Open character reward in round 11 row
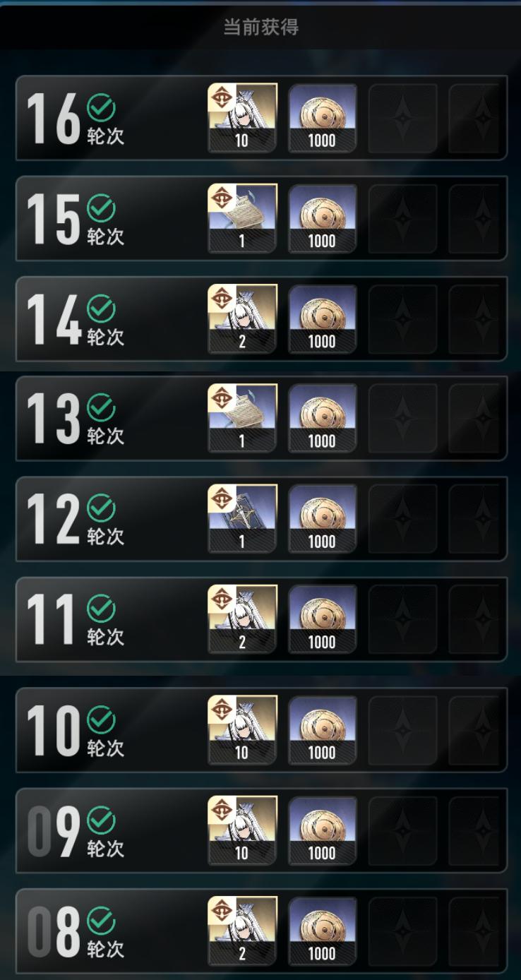The height and width of the screenshot is (980, 521). pyautogui.click(x=242, y=619)
